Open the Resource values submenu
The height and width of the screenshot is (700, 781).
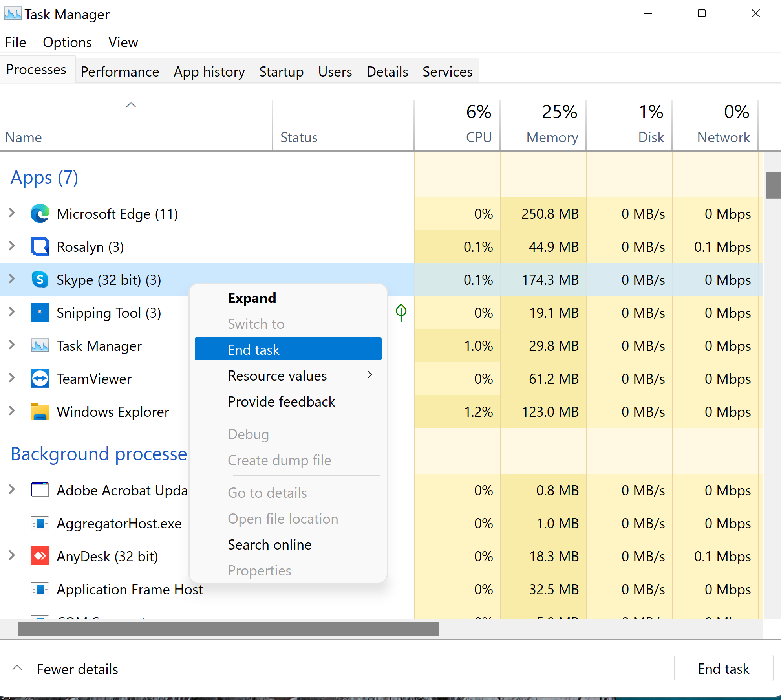point(288,376)
